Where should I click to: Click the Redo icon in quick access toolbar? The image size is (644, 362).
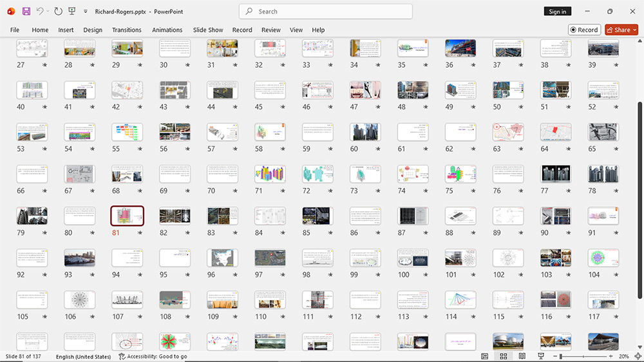click(x=59, y=12)
